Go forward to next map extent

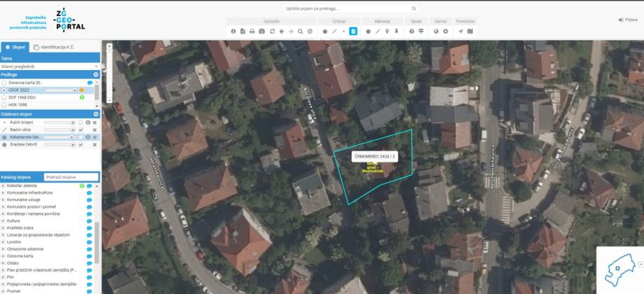tap(291, 31)
